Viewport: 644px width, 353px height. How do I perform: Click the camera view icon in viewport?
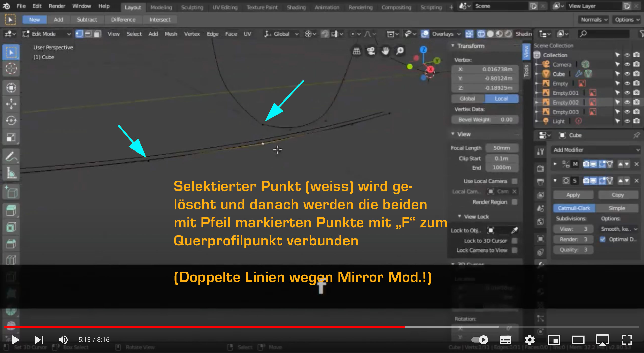(371, 51)
